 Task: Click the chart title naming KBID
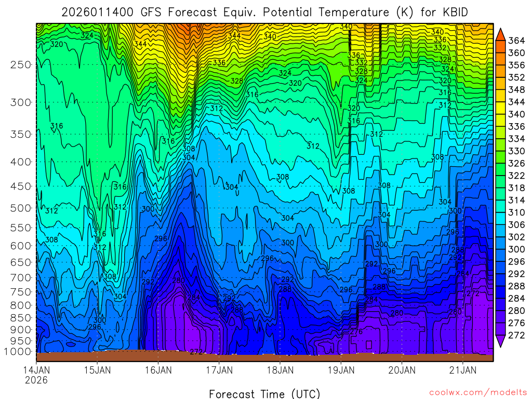264,12
